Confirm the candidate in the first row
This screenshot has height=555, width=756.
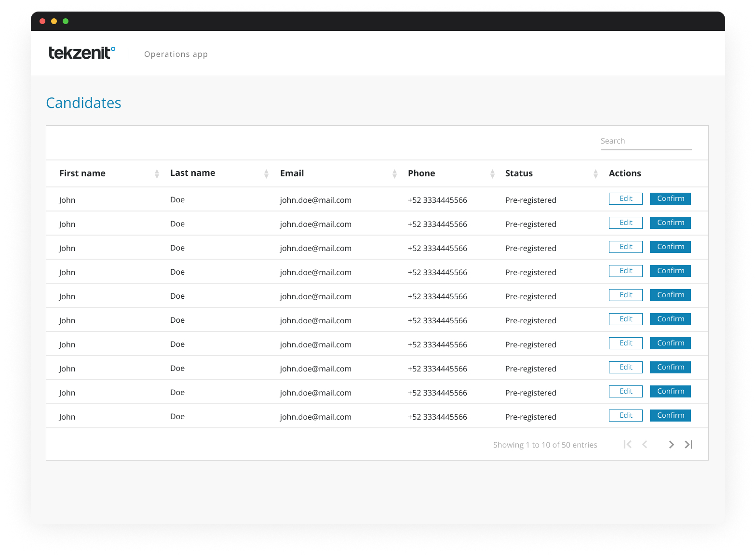coord(670,198)
